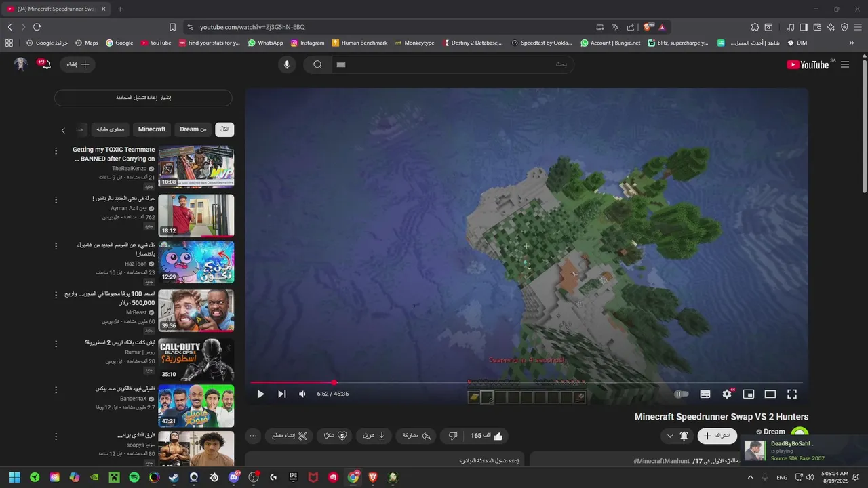868x488 pixels.
Task: Open the Dream channel name link
Action: coord(774,432)
